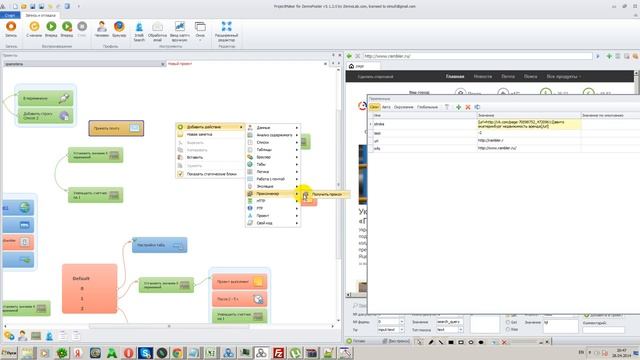
Task: Choose 'Вставить' in the context menu
Action: tap(210, 157)
